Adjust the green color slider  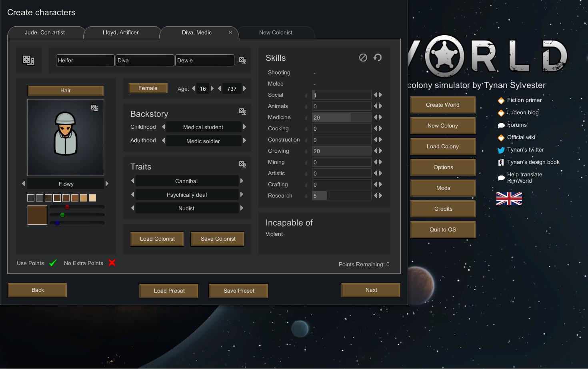62,215
